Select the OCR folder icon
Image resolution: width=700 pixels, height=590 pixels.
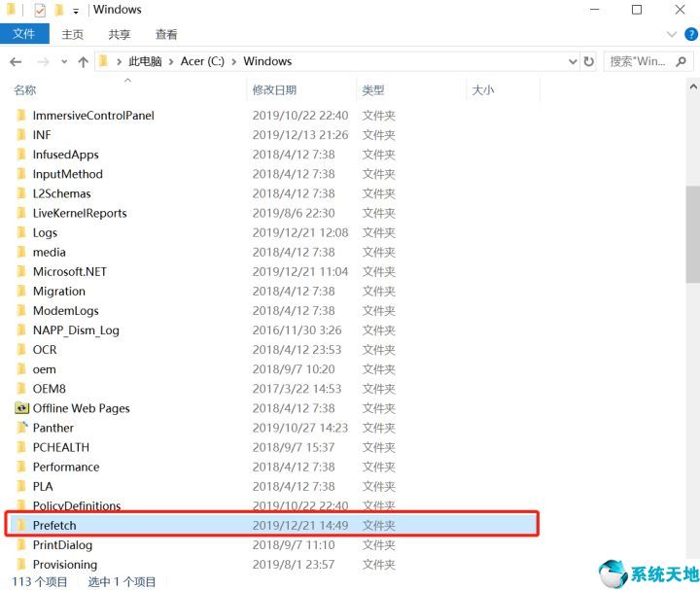[x=21, y=350]
